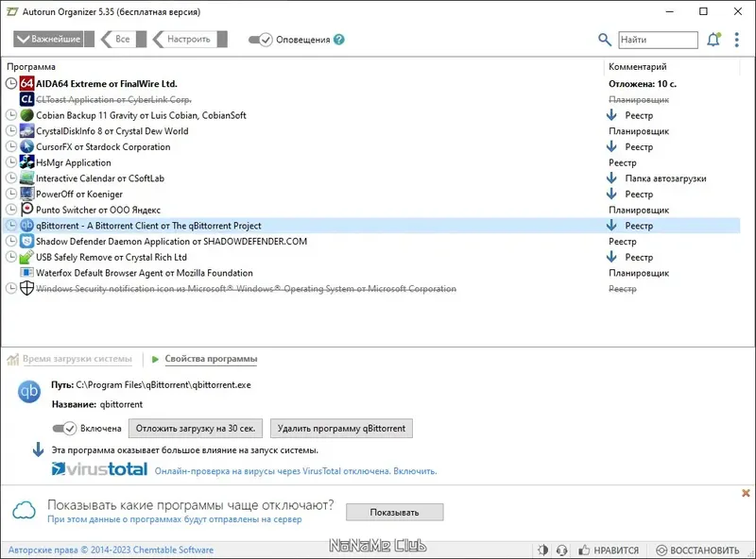756x559 pixels.
Task: Click the qBittorrent icon in the list
Action: tap(27, 226)
